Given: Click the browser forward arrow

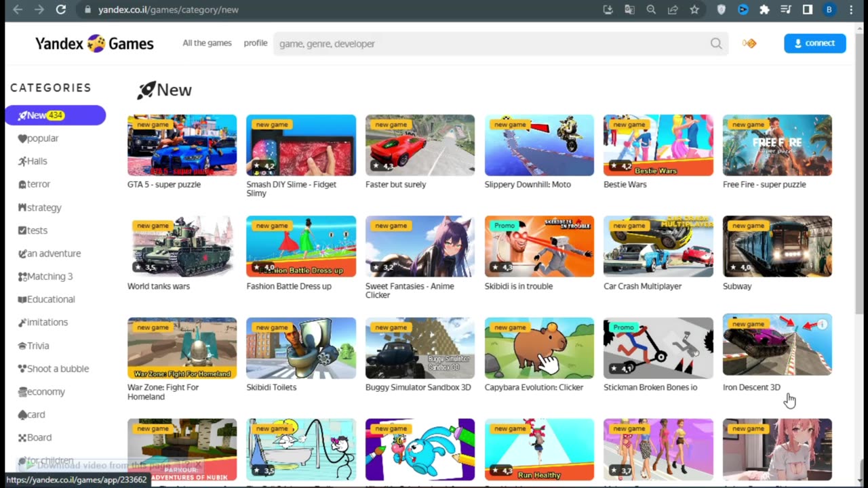Looking at the screenshot, I should (39, 9).
